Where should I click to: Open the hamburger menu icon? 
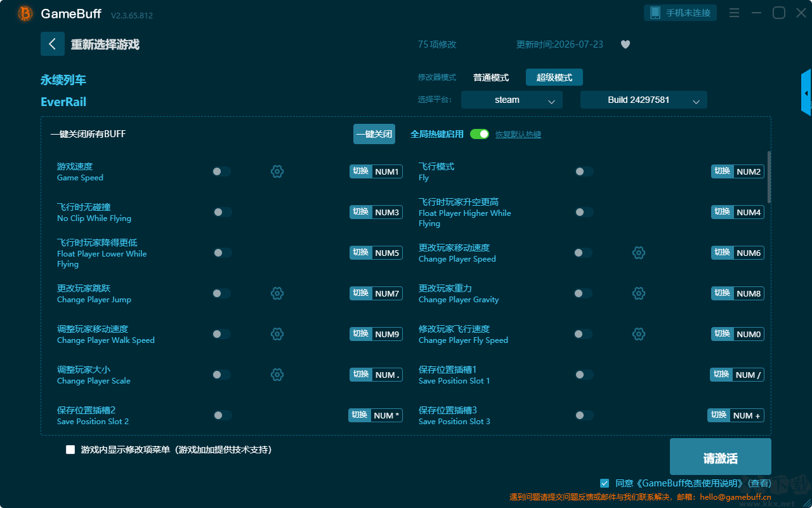[734, 13]
